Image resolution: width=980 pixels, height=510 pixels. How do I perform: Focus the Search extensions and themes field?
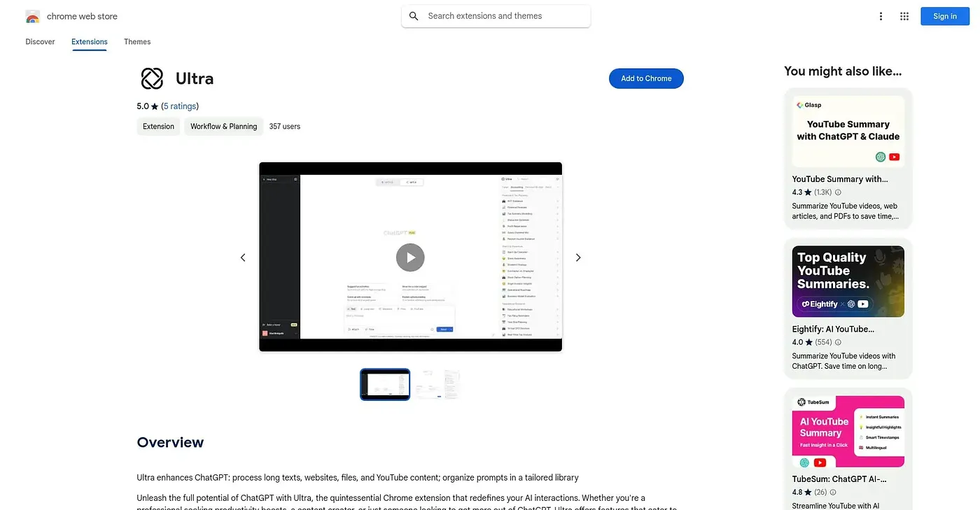click(x=496, y=16)
